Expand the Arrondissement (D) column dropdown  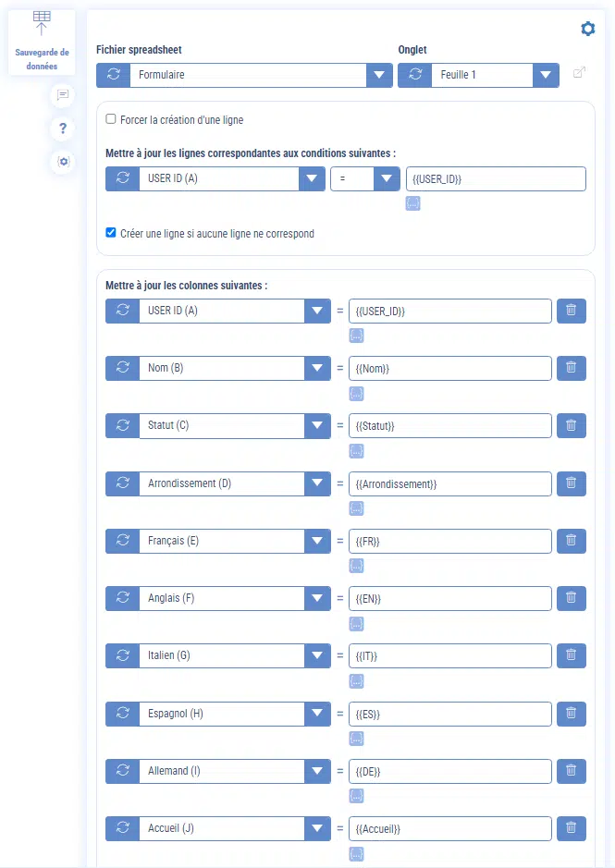click(317, 483)
